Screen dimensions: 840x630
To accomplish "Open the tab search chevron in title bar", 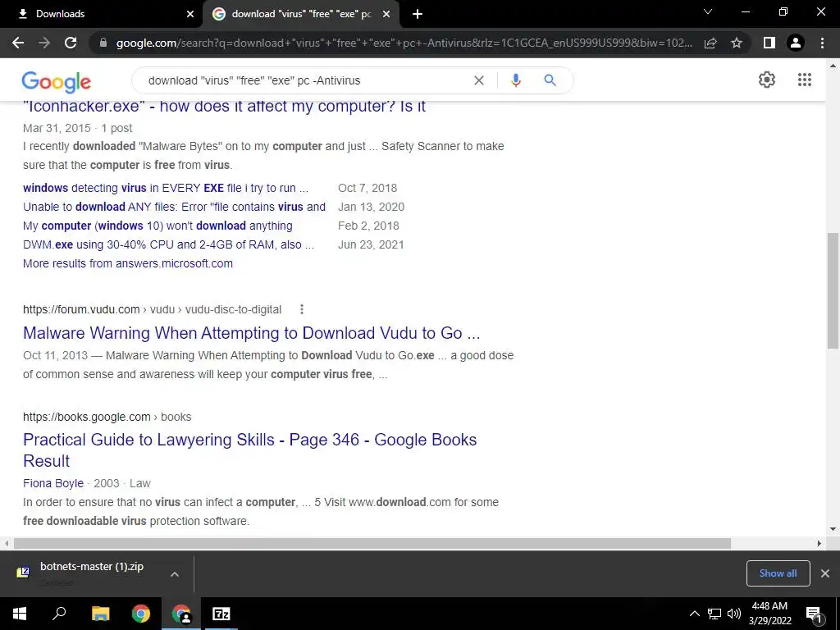I will (708, 11).
